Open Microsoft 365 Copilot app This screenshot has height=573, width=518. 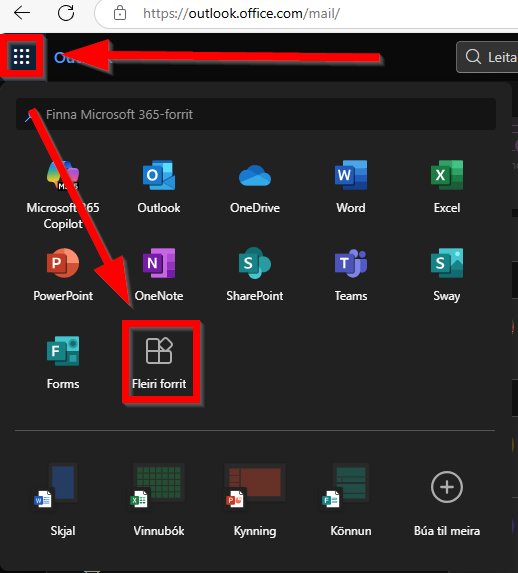[x=63, y=194]
